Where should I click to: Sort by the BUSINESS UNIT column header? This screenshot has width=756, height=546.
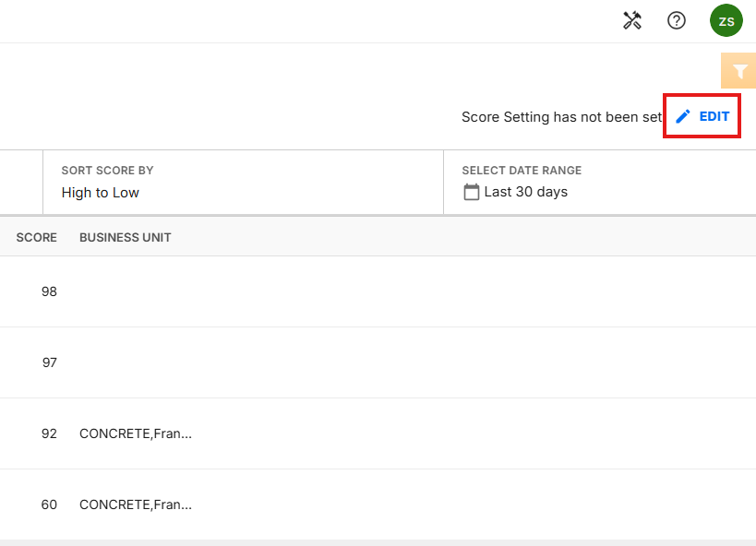click(125, 237)
